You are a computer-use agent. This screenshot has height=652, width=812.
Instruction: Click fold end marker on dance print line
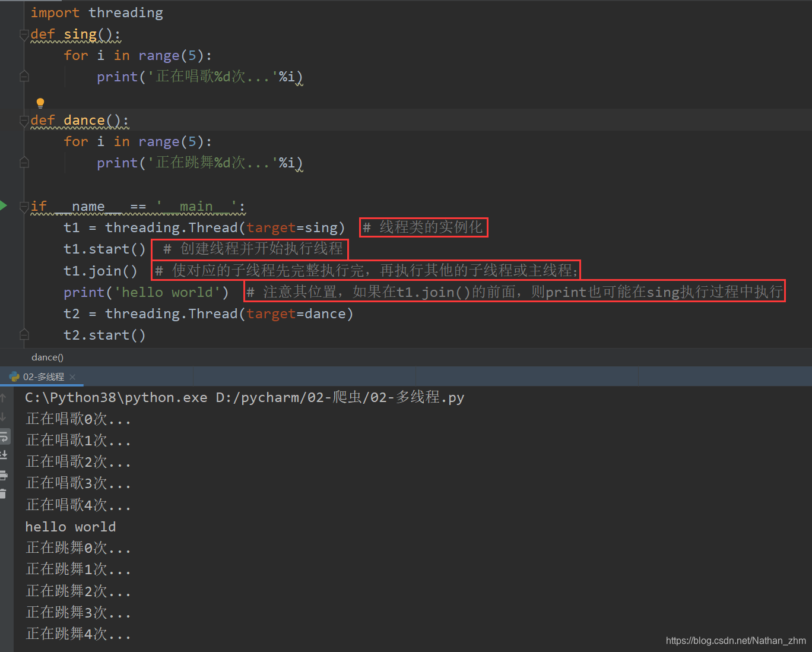(24, 163)
